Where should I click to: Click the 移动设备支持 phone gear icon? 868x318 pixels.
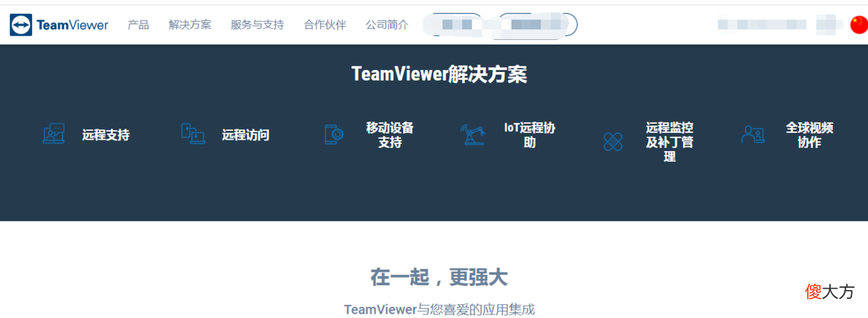coord(334,134)
